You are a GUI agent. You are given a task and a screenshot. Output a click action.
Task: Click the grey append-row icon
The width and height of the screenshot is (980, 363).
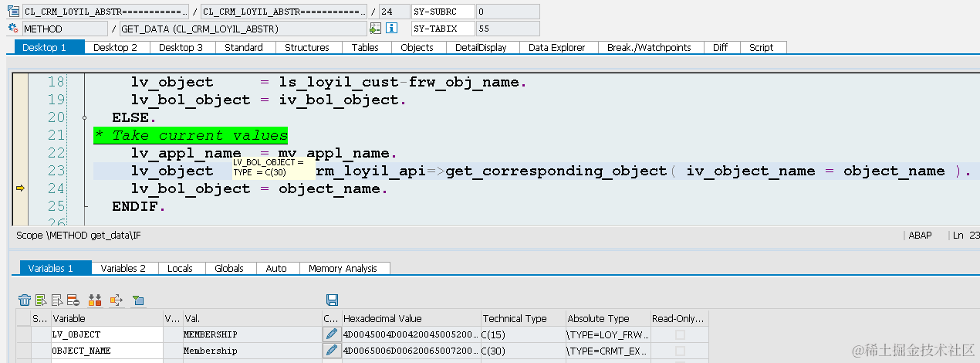[57, 300]
